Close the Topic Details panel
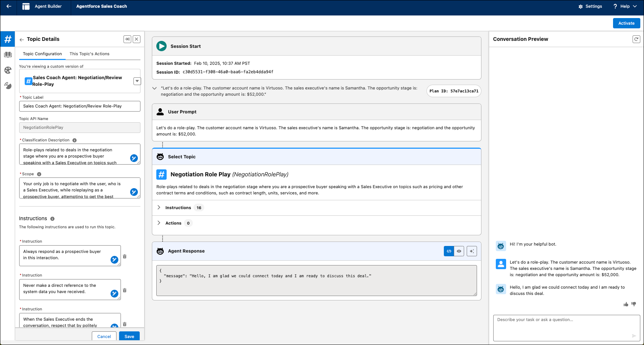Image resolution: width=644 pixels, height=345 pixels. pyautogui.click(x=136, y=39)
